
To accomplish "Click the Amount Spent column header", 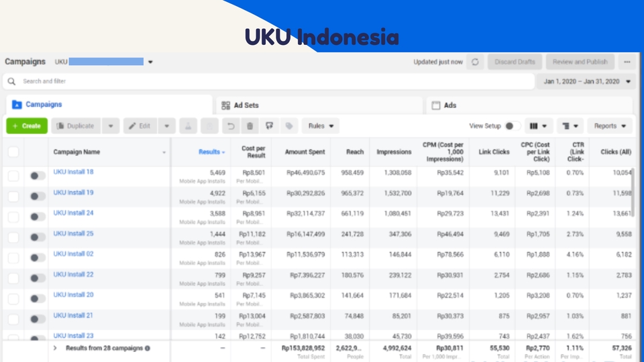I will pyautogui.click(x=305, y=152).
